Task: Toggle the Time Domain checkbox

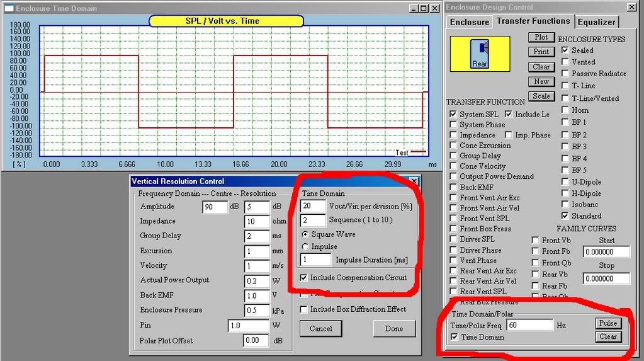Action: (x=455, y=337)
